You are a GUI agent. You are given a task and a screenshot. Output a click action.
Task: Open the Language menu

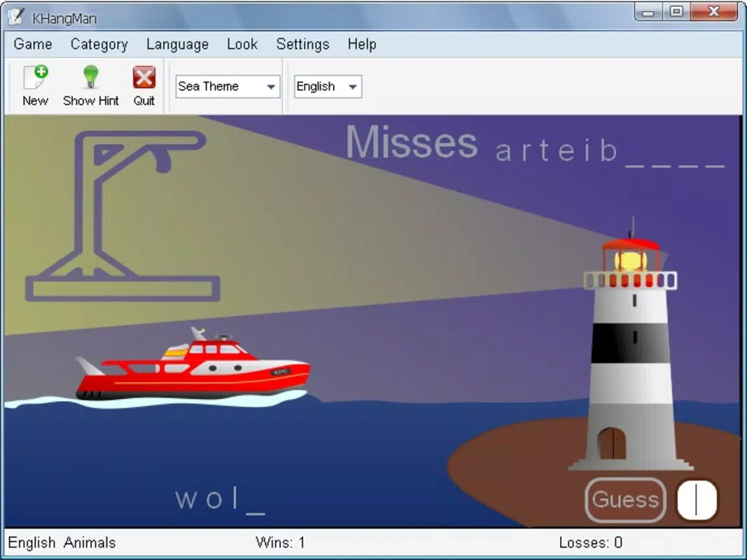pyautogui.click(x=177, y=44)
